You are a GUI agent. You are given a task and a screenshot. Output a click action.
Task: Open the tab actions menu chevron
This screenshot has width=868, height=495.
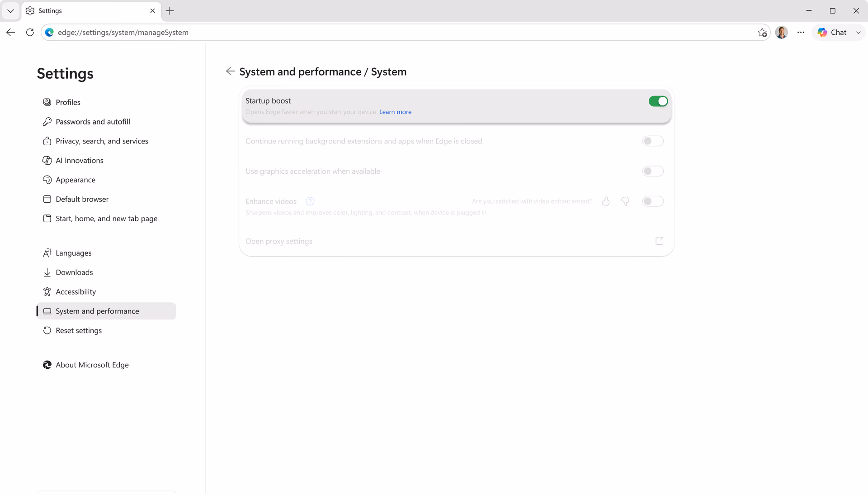(x=10, y=11)
